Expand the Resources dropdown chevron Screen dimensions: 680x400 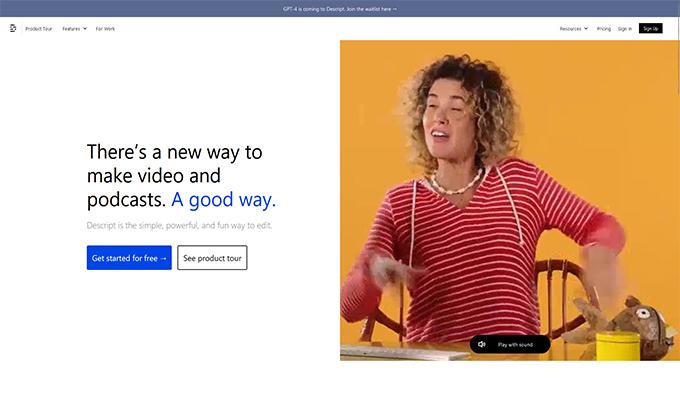(x=586, y=29)
